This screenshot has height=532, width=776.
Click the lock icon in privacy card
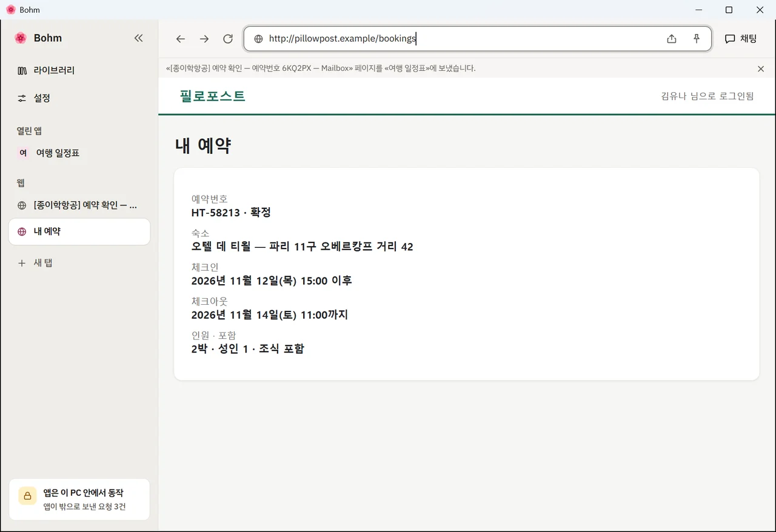click(x=27, y=496)
